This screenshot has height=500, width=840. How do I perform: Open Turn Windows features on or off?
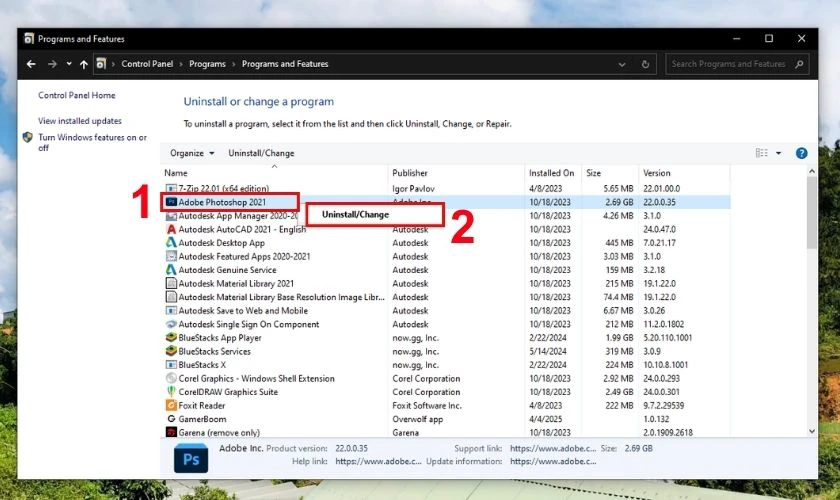92,143
